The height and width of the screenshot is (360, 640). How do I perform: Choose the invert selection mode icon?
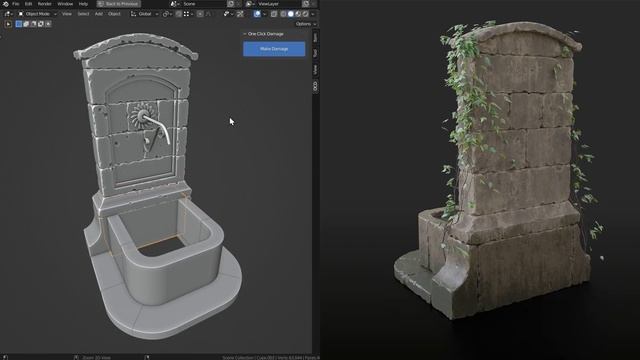pos(41,24)
